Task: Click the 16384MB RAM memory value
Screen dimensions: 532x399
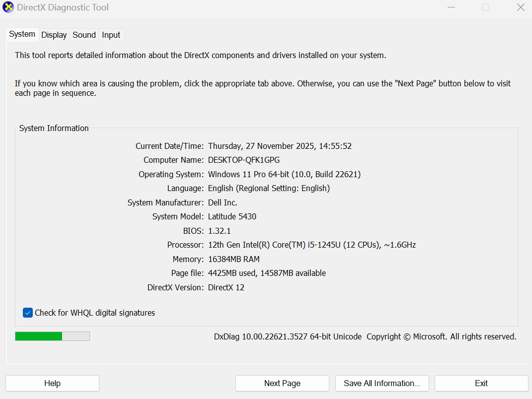Action: click(x=233, y=259)
